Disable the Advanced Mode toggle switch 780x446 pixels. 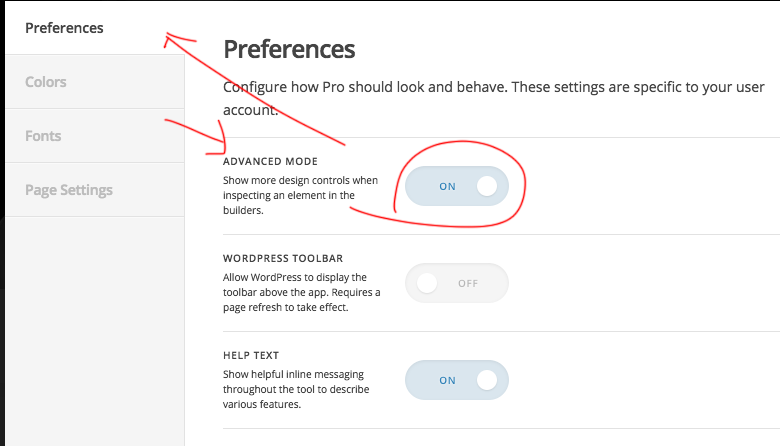coord(457,186)
